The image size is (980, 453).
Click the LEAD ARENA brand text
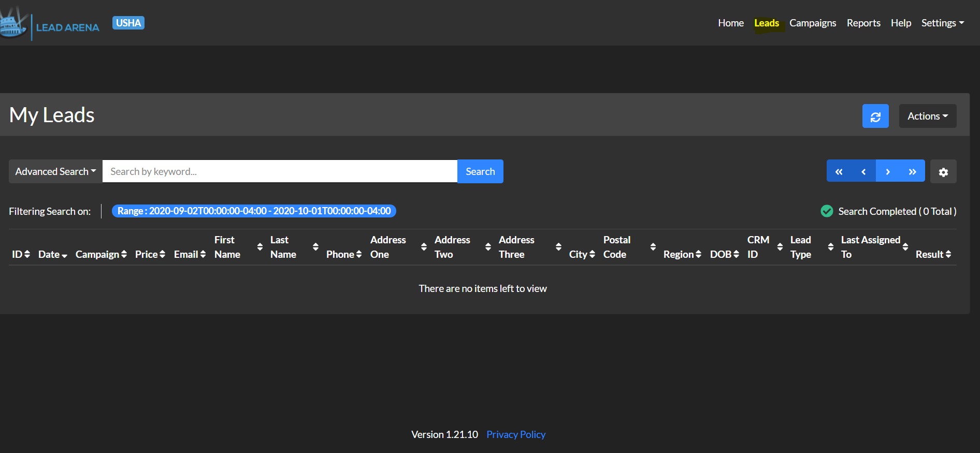tap(68, 27)
